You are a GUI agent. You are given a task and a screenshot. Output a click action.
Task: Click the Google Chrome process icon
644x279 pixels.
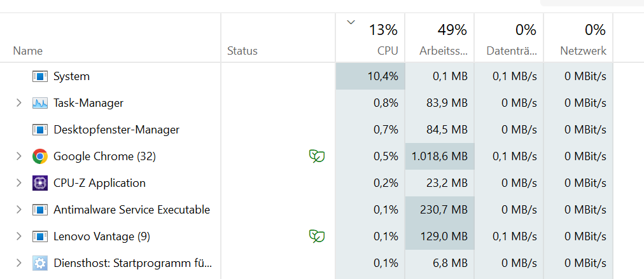click(40, 156)
